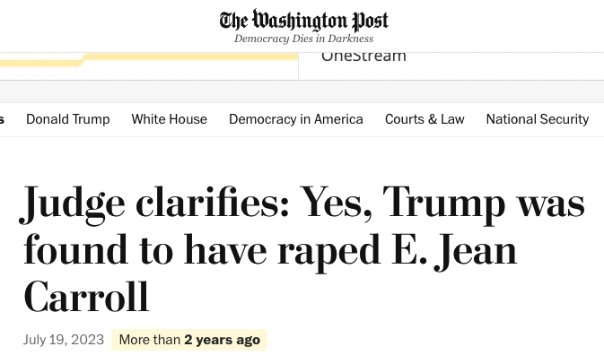Click the bold "2 years ago" text
Screen dimensions: 604x364
click(x=223, y=340)
